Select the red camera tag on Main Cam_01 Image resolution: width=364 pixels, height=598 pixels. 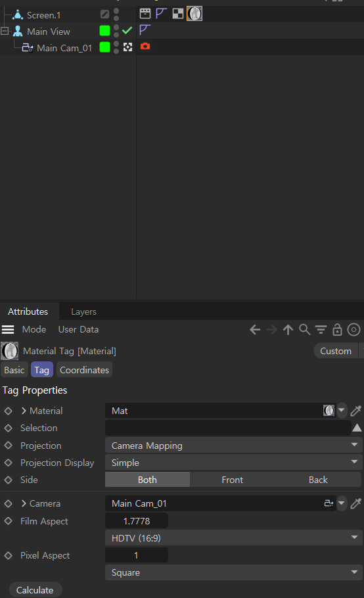pos(145,47)
